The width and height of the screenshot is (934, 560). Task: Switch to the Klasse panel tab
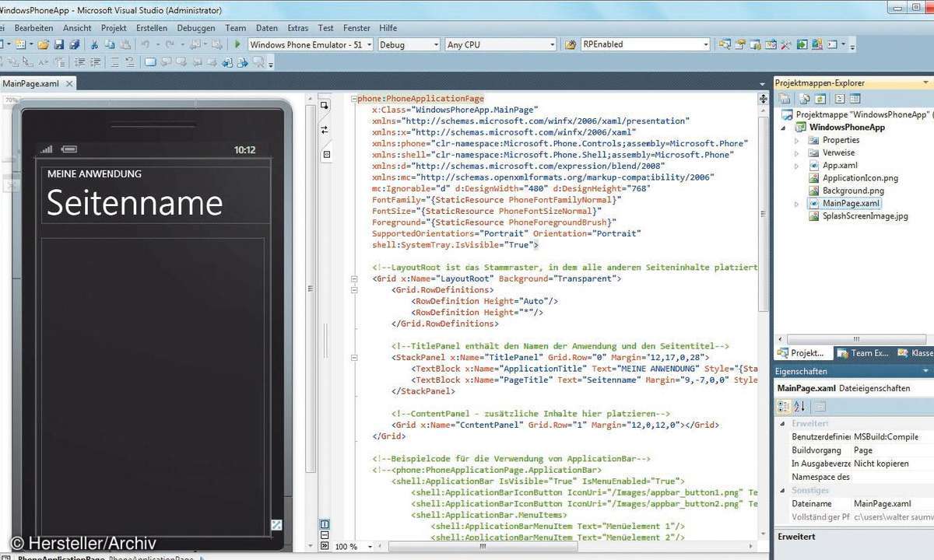(914, 353)
